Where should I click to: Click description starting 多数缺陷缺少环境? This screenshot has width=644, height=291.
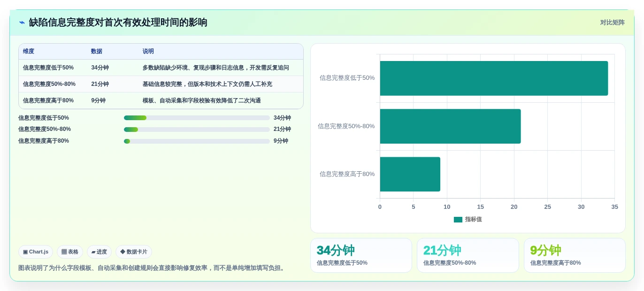[216, 68]
